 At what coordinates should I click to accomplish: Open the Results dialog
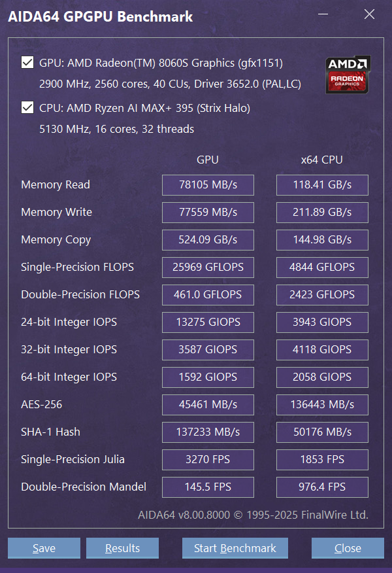[122, 548]
